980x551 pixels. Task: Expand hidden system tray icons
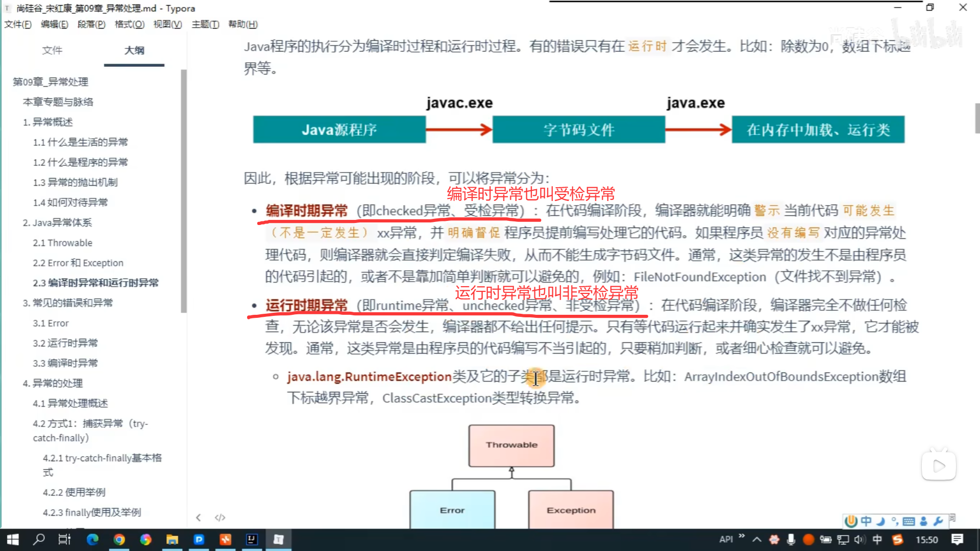[757, 539]
